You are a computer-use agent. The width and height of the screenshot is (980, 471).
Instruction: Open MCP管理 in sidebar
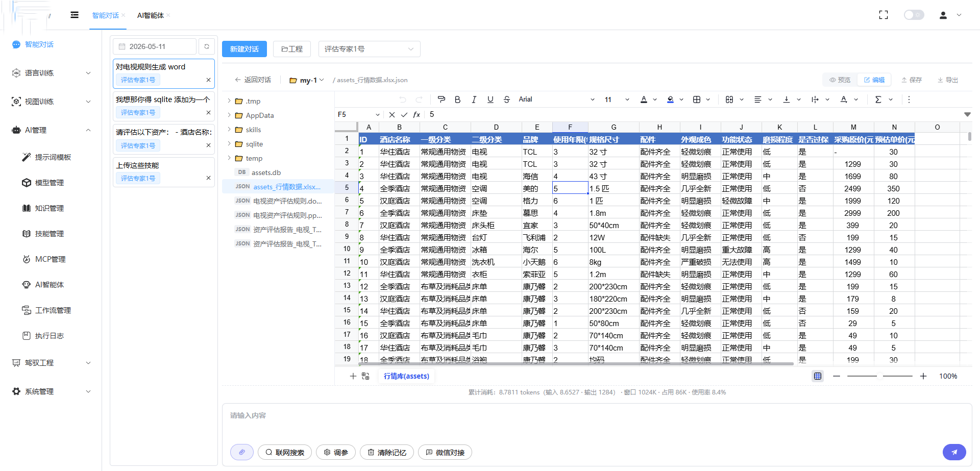click(50, 259)
